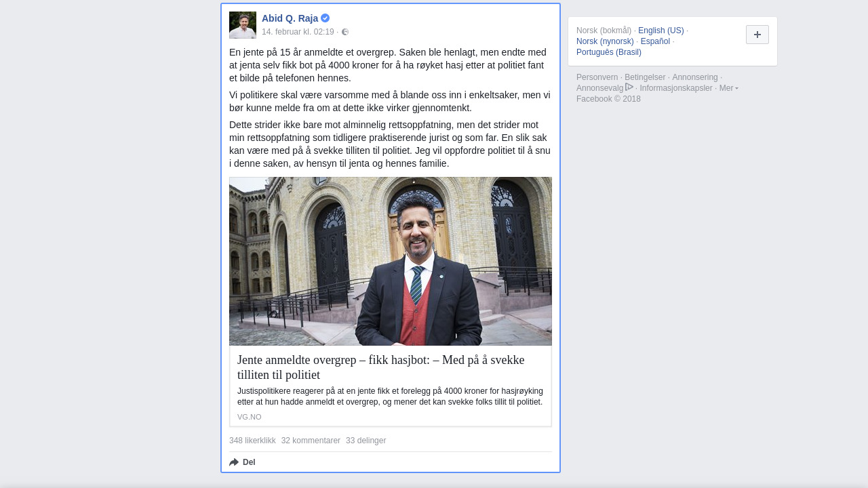868x488 pixels.
Task: Open the Annonsering footer link
Action: click(x=695, y=77)
